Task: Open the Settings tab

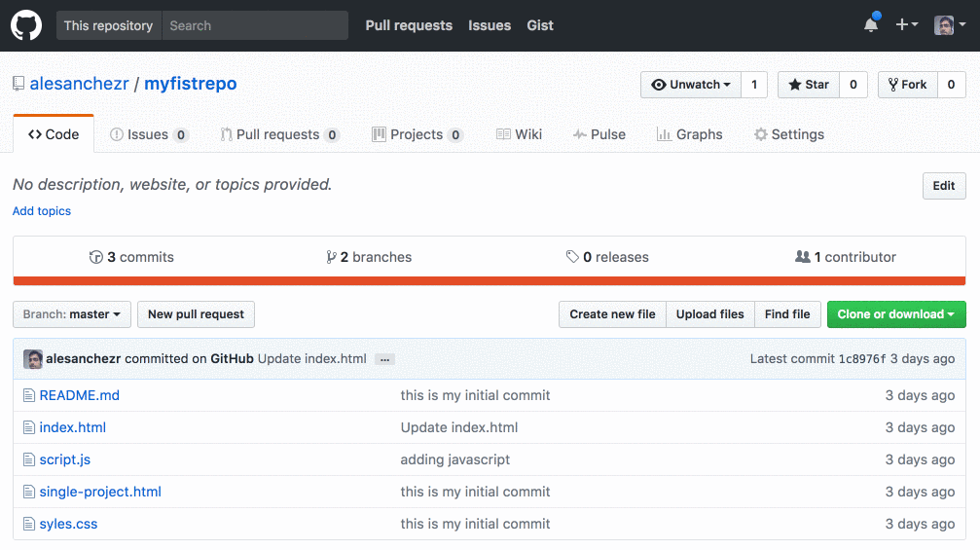Action: tap(789, 134)
